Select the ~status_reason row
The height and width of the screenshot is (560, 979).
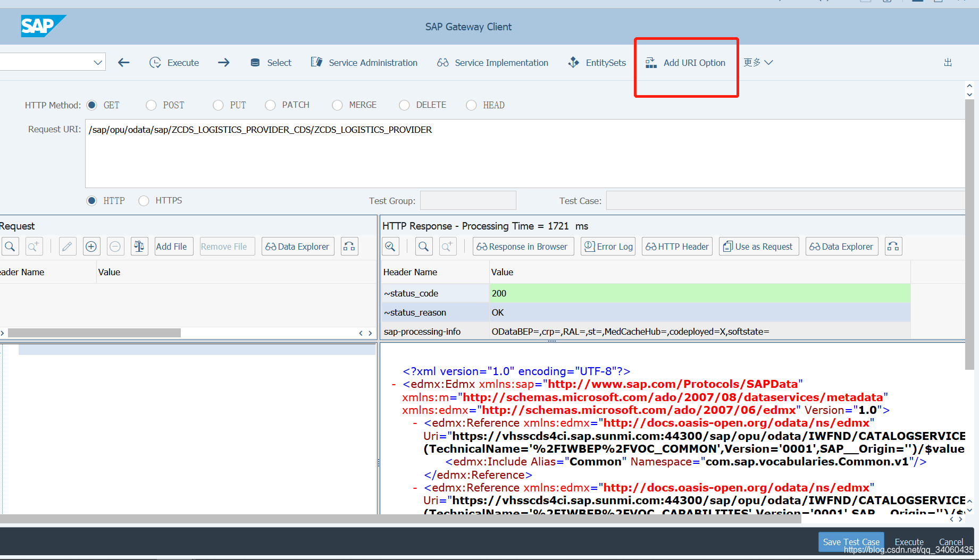pos(646,312)
